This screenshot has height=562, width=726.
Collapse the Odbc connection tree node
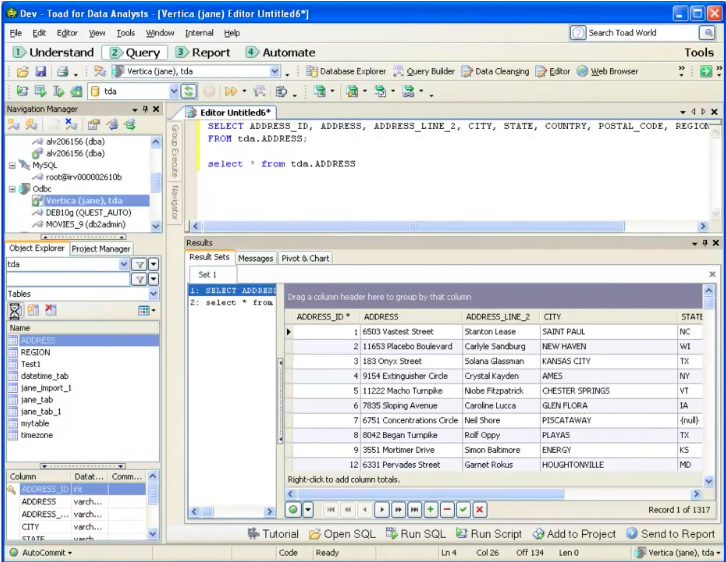coord(12,189)
